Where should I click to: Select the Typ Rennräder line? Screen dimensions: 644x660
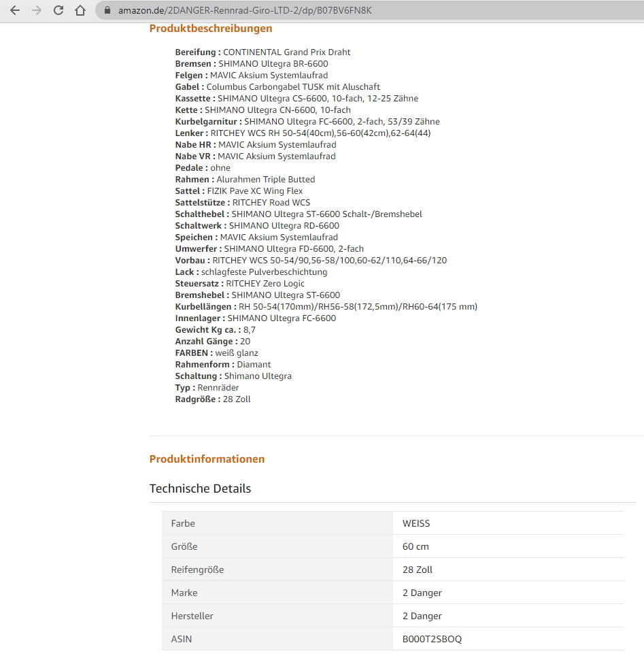(x=207, y=388)
